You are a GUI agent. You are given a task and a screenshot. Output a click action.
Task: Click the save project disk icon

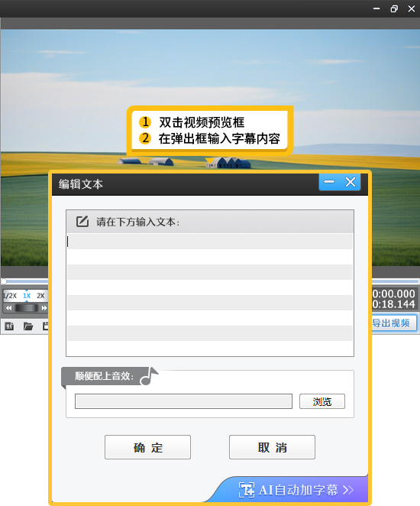(x=46, y=326)
